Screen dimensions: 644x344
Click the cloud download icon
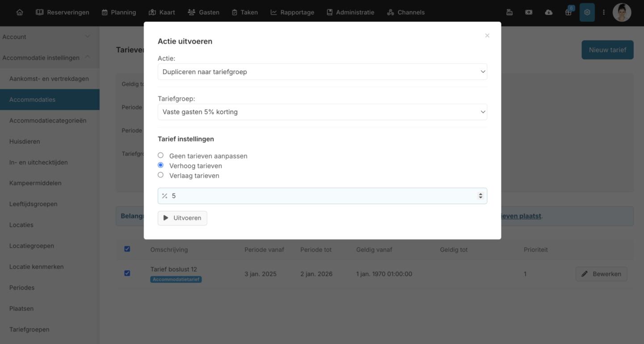coord(548,13)
